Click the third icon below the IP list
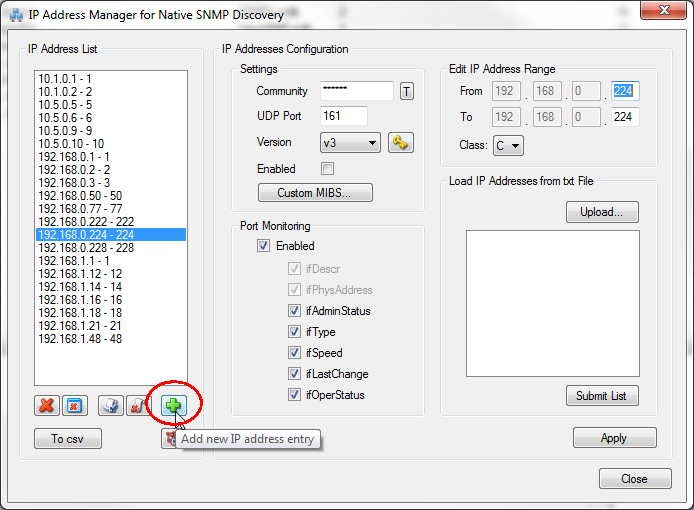The image size is (694, 510). tap(110, 405)
